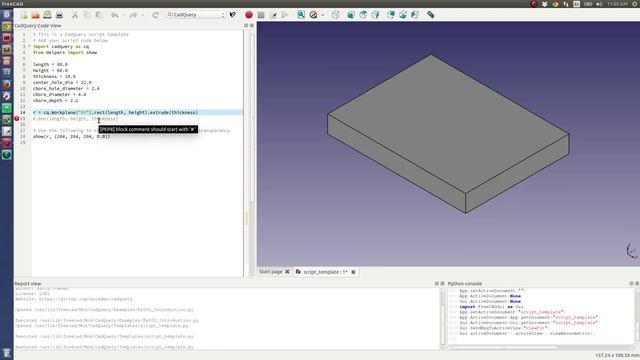Activate the measure distance ruler tool

click(431, 15)
